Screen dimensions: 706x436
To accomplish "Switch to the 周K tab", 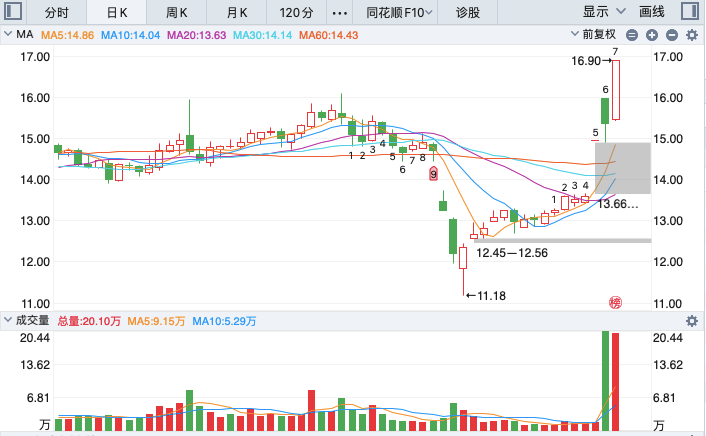I will tap(176, 13).
